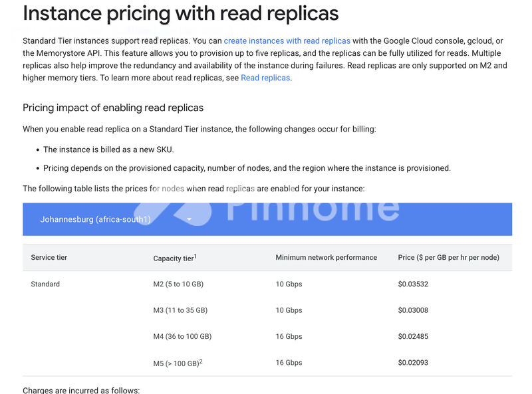Click the "Instance pricing with read replicas" heading
The image size is (532, 394).
pyautogui.click(x=180, y=13)
